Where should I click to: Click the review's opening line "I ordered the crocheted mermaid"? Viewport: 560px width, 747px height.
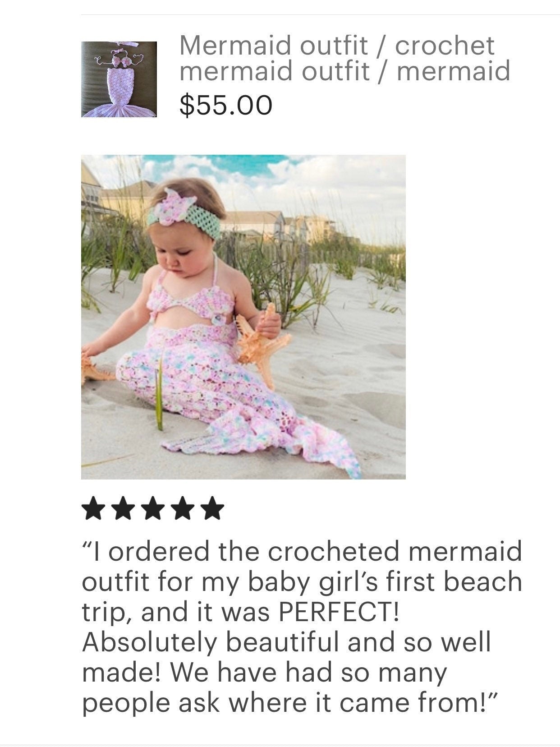(x=302, y=551)
